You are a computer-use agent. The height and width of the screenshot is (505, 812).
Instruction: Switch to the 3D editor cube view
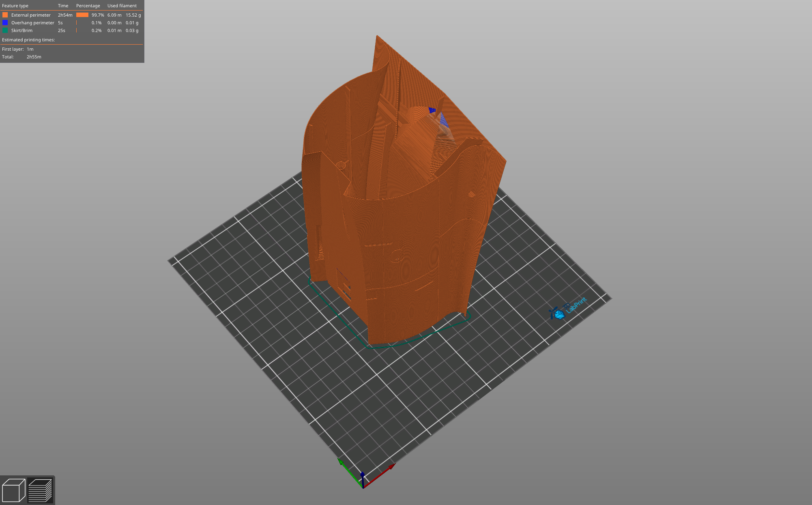click(13, 490)
